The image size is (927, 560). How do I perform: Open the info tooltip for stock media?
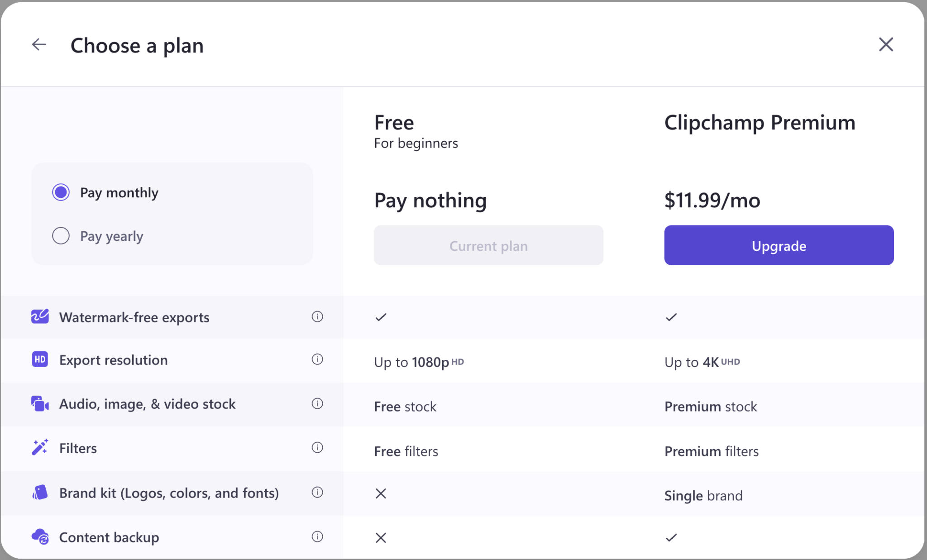pyautogui.click(x=317, y=404)
